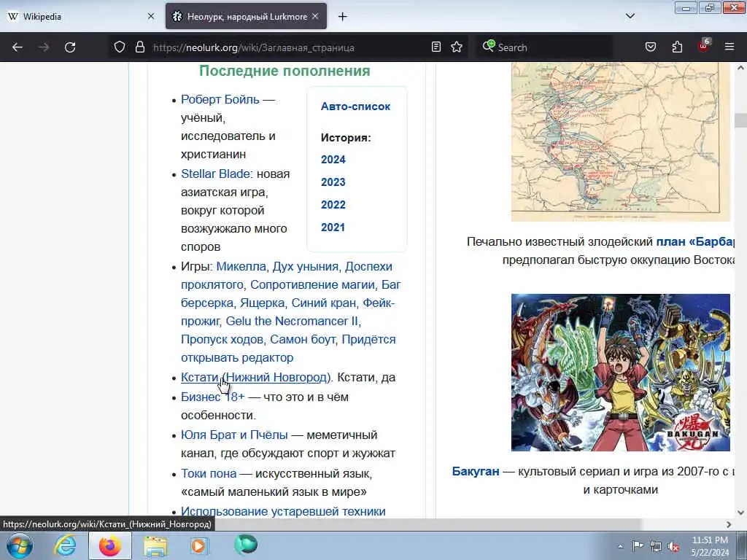Open the Stellar Blade article link
The image size is (747, 560).
click(215, 174)
